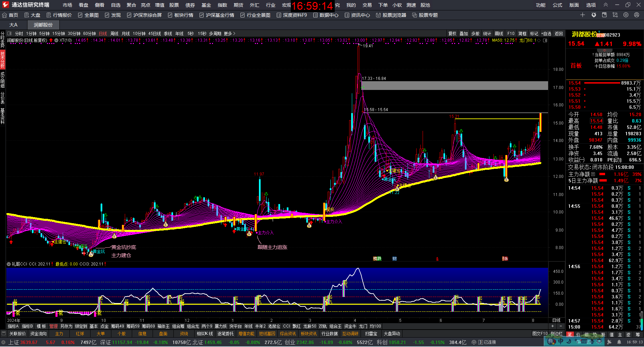Click 资金流向 bottom tab

tap(38, 334)
